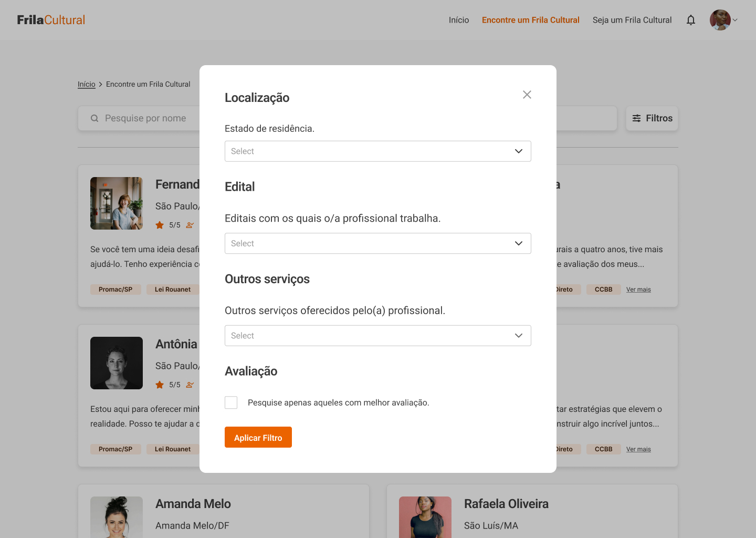756x538 pixels.
Task: Click the Amanda Melo/DF location text
Action: tap(192, 525)
